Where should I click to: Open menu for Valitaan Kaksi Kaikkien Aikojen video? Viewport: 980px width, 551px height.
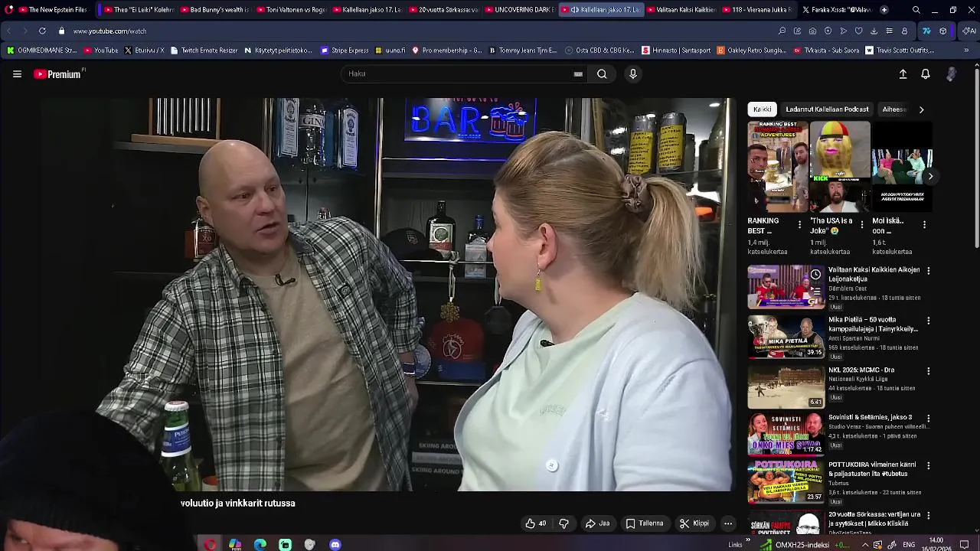929,271
